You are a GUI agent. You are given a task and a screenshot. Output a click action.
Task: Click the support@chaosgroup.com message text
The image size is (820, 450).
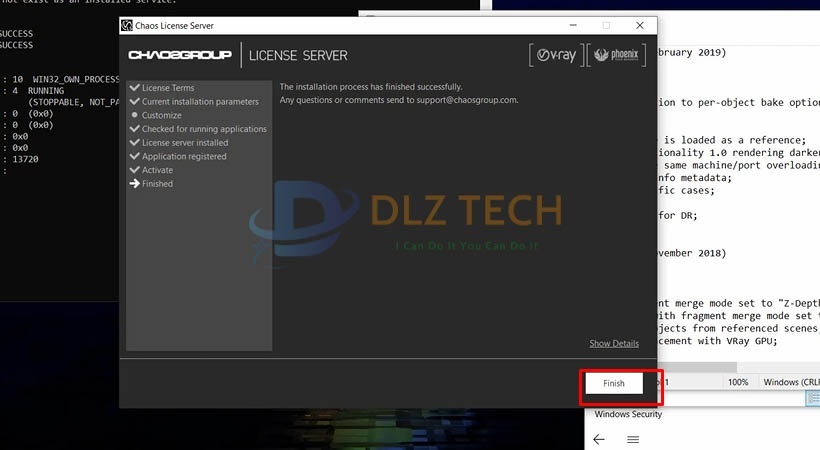(399, 100)
